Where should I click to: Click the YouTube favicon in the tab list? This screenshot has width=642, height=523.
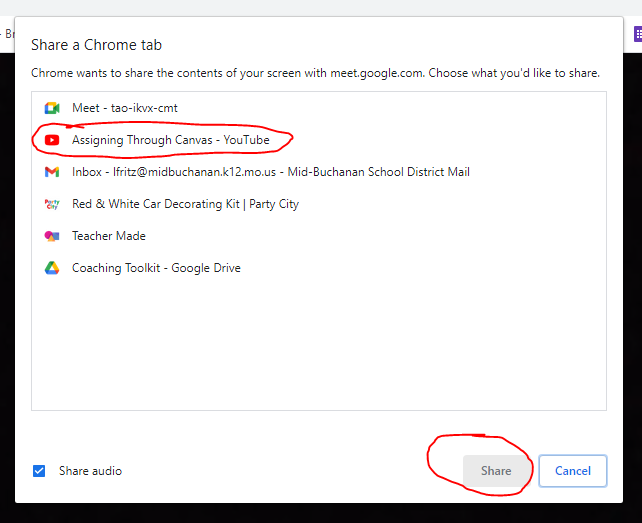(x=52, y=140)
